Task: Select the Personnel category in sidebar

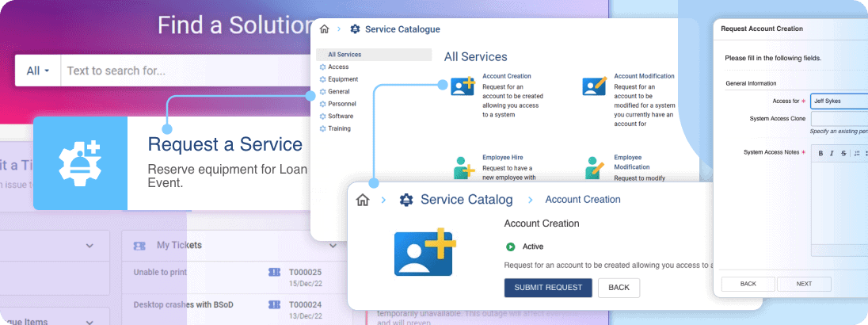Action: pos(341,104)
